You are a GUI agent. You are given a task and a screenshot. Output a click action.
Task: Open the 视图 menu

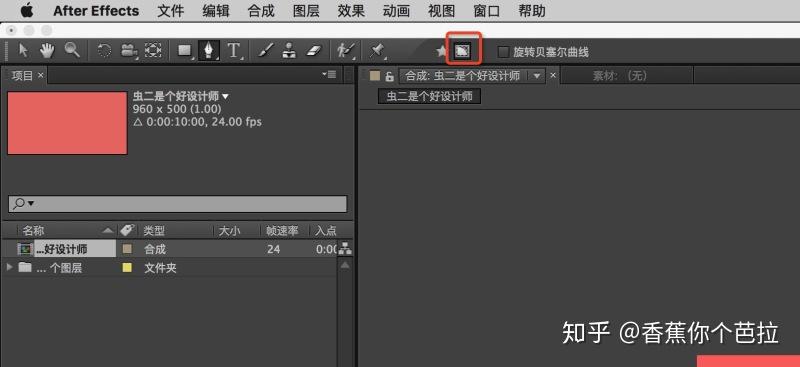[441, 11]
